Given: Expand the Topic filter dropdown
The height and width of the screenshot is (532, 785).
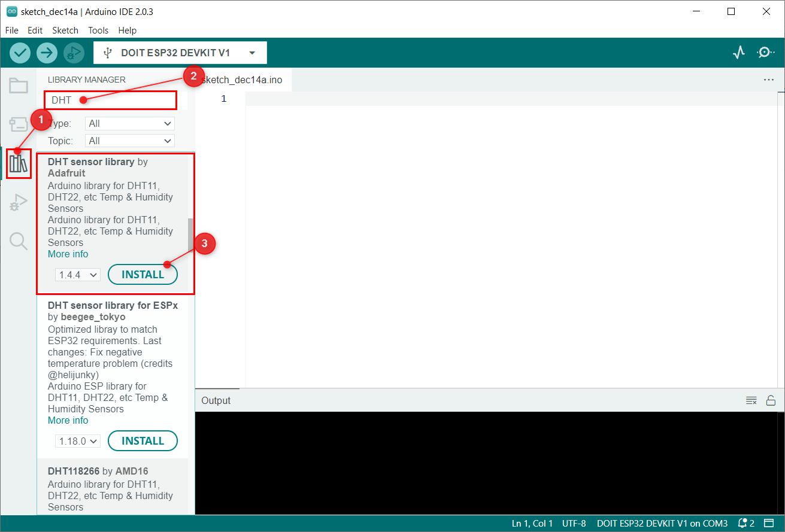Looking at the screenshot, I should [x=130, y=141].
